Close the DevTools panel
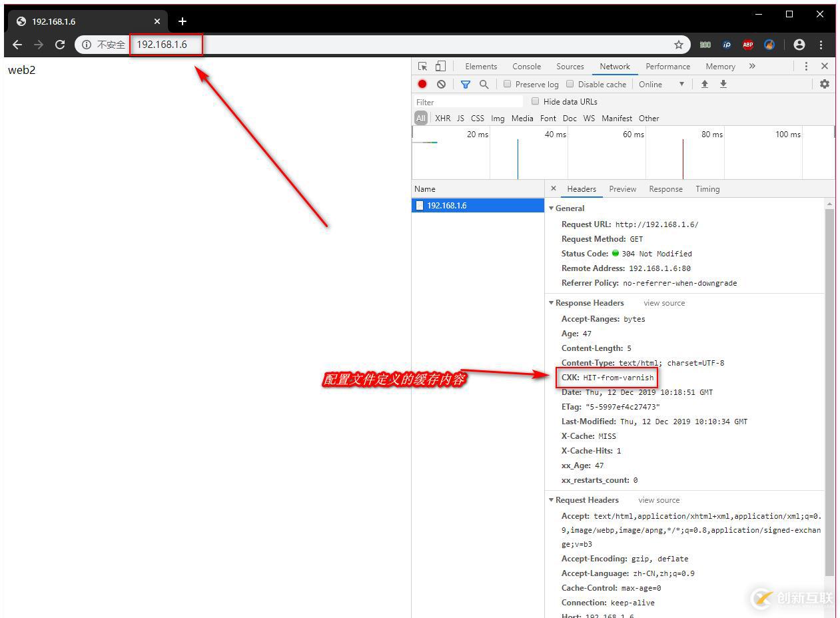840x618 pixels. point(825,66)
